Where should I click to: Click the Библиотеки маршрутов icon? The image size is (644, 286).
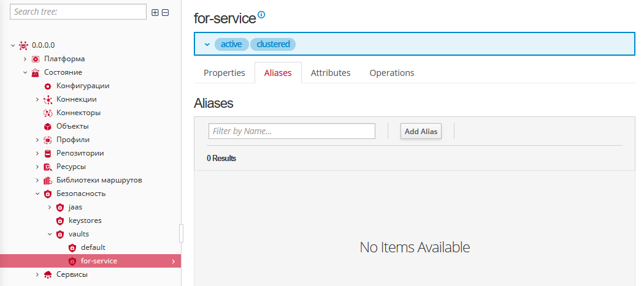pos(48,180)
